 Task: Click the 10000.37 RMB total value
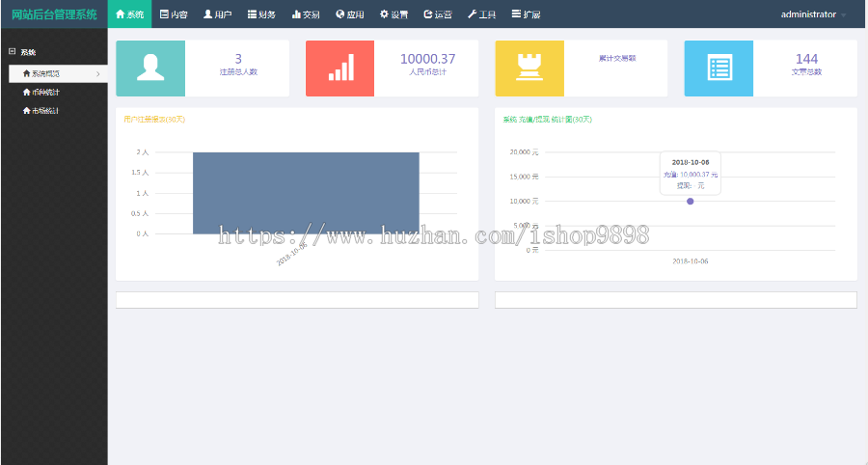[x=428, y=59]
